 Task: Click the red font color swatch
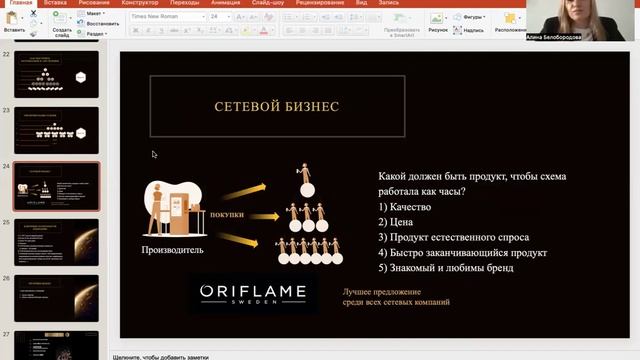264,31
